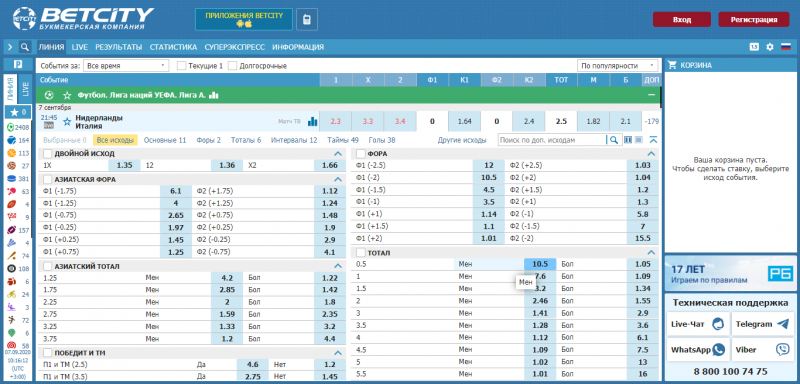
Task: Toggle the Долгосрочные checkbox
Action: point(233,66)
